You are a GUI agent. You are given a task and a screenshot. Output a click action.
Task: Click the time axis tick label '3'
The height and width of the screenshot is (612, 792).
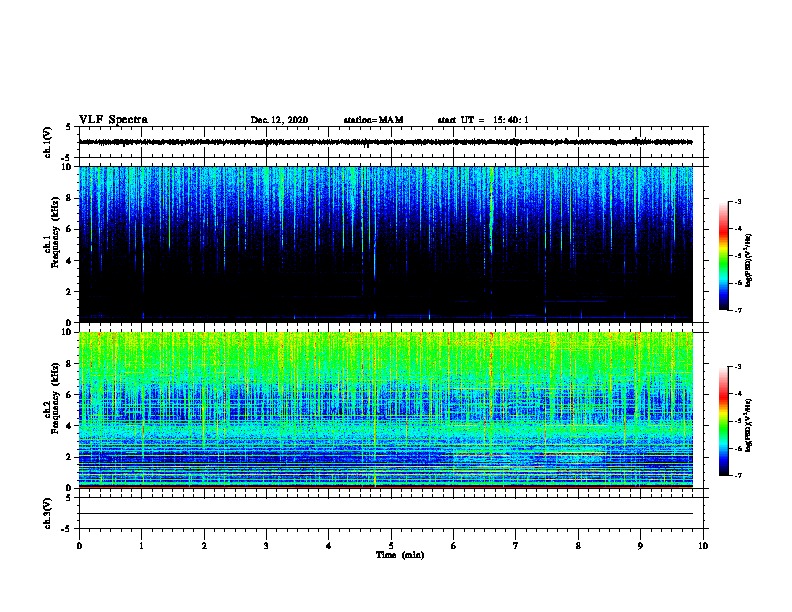coord(266,546)
